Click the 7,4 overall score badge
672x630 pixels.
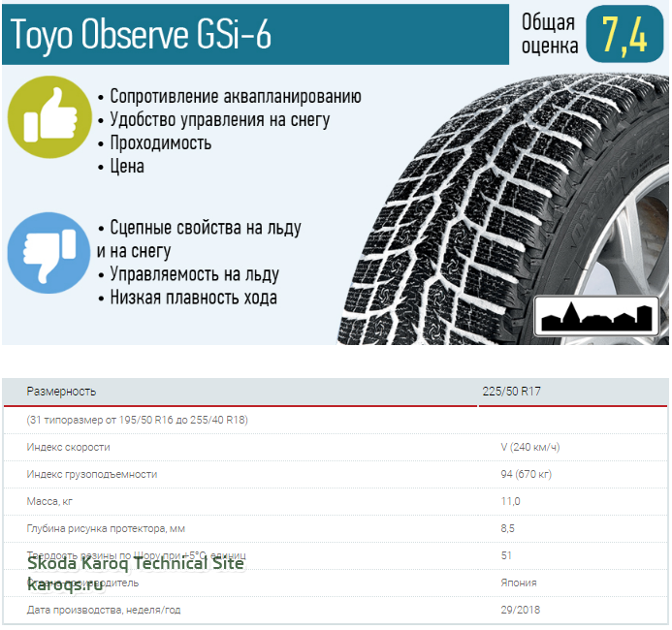pos(624,34)
